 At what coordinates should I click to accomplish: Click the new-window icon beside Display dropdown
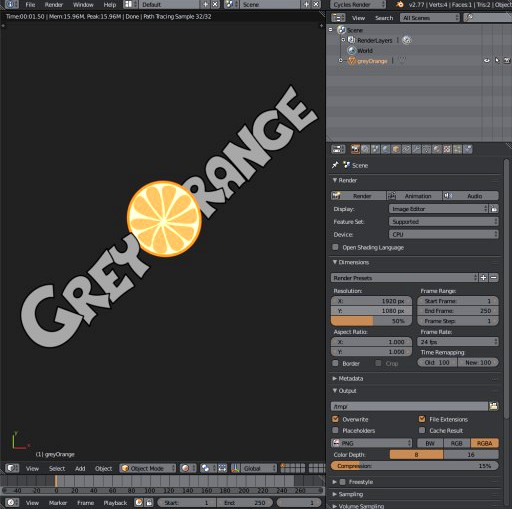click(494, 209)
